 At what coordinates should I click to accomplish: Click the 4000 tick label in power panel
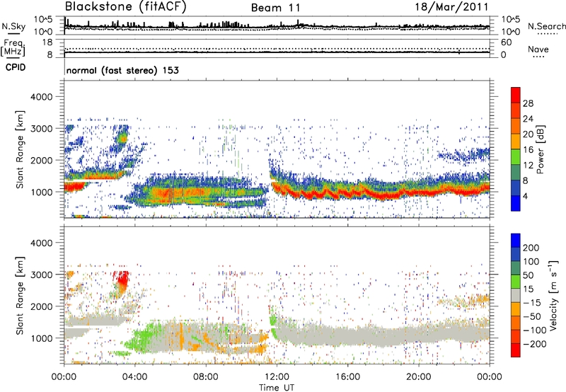(x=41, y=97)
